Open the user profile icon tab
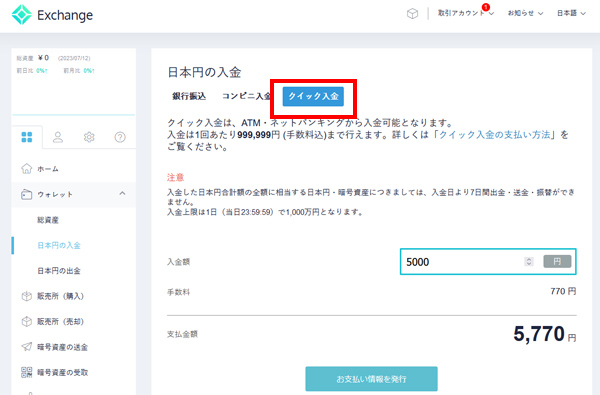Screen dimensions: 600x395 [58, 137]
